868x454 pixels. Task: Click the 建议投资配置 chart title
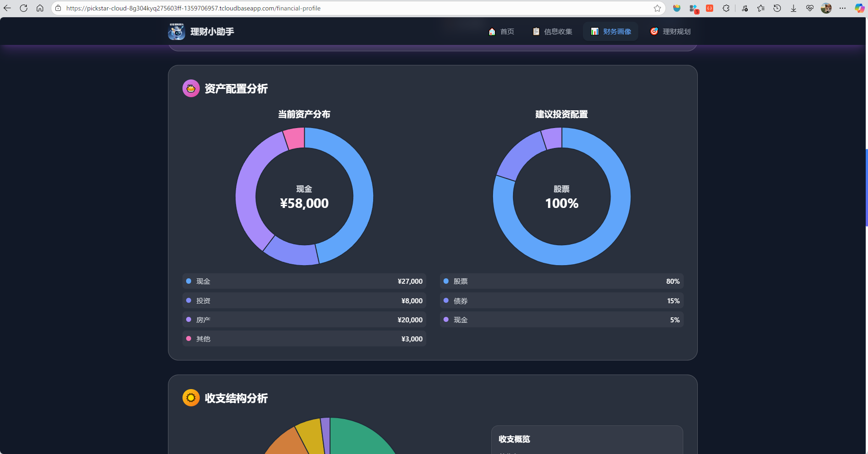562,114
